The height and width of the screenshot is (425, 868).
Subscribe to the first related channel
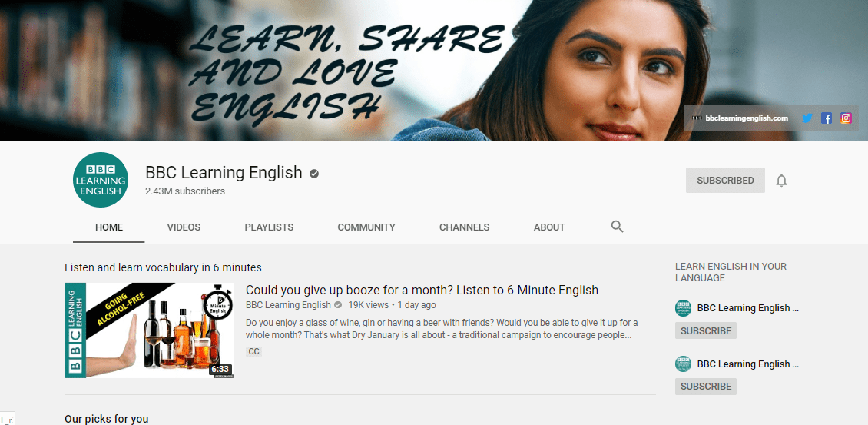[x=705, y=330]
